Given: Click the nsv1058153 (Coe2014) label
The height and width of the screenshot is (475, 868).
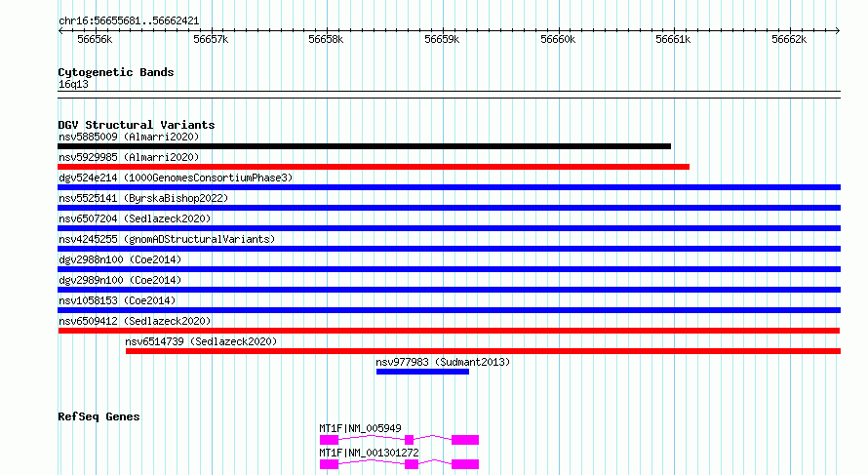Looking at the screenshot, I should tap(117, 300).
